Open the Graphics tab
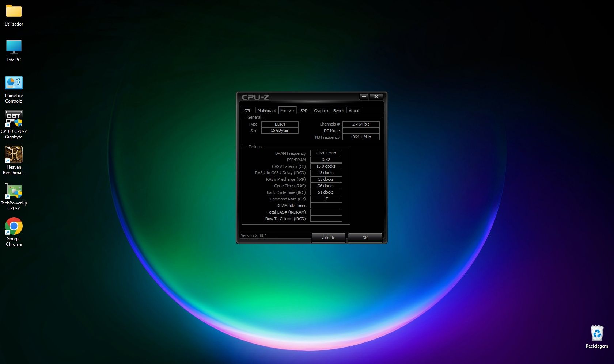This screenshot has height=364, width=614. [x=322, y=111]
